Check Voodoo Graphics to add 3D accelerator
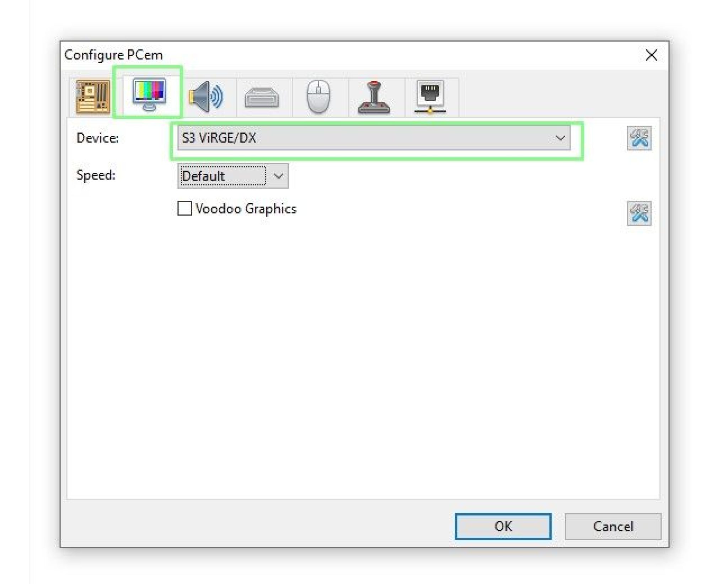 185,209
